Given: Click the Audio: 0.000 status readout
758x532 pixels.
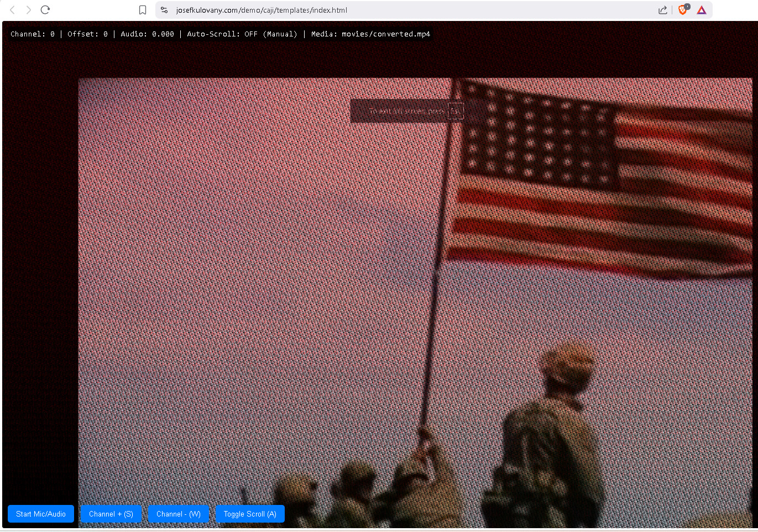Looking at the screenshot, I should pyautogui.click(x=147, y=34).
